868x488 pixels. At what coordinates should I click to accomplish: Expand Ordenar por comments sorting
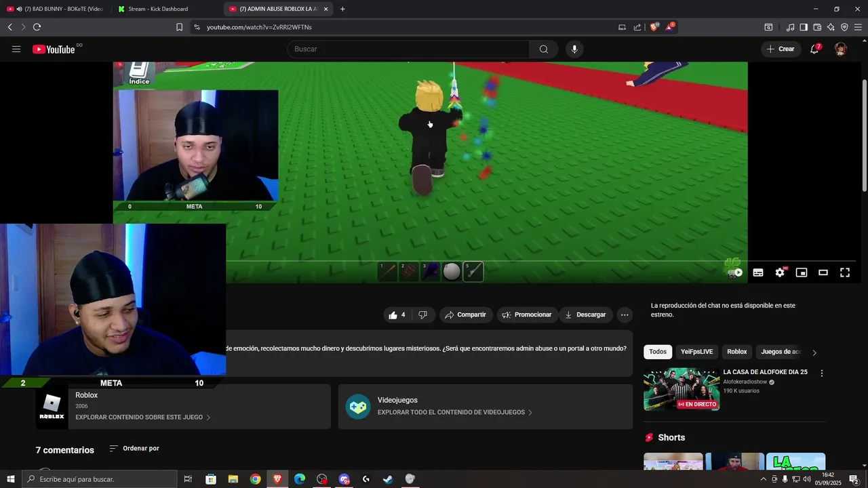[134, 449]
